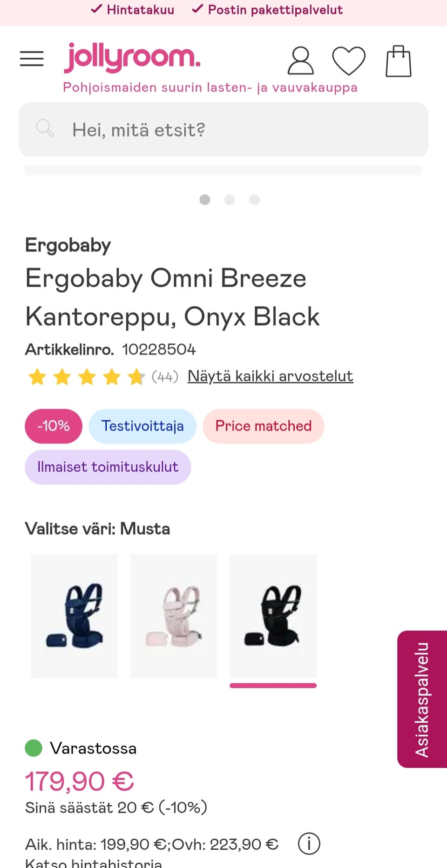This screenshot has height=868, width=447.
Task: Click the search magnifier icon
Action: (x=45, y=128)
